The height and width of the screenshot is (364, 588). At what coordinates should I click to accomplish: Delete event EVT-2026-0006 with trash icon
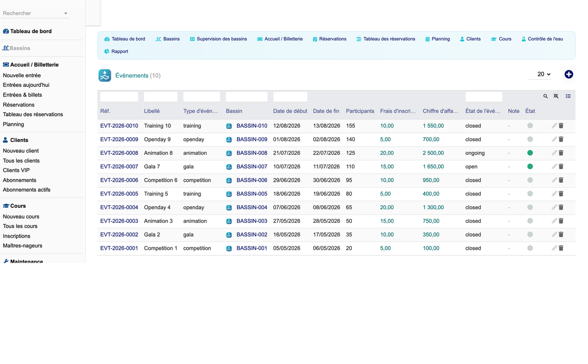pos(561,180)
